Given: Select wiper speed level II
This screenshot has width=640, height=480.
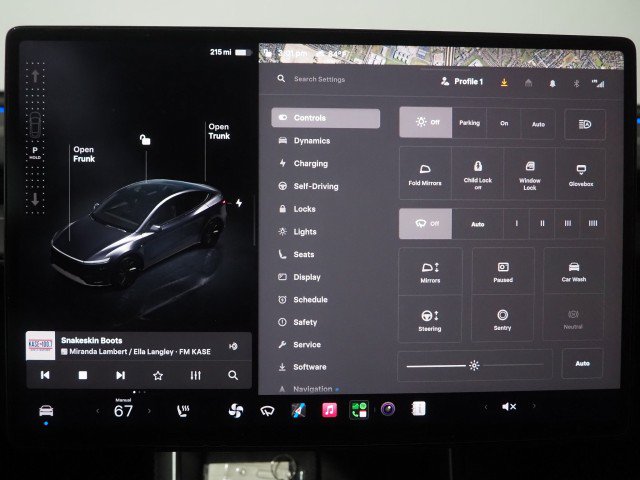Looking at the screenshot, I should (x=542, y=224).
